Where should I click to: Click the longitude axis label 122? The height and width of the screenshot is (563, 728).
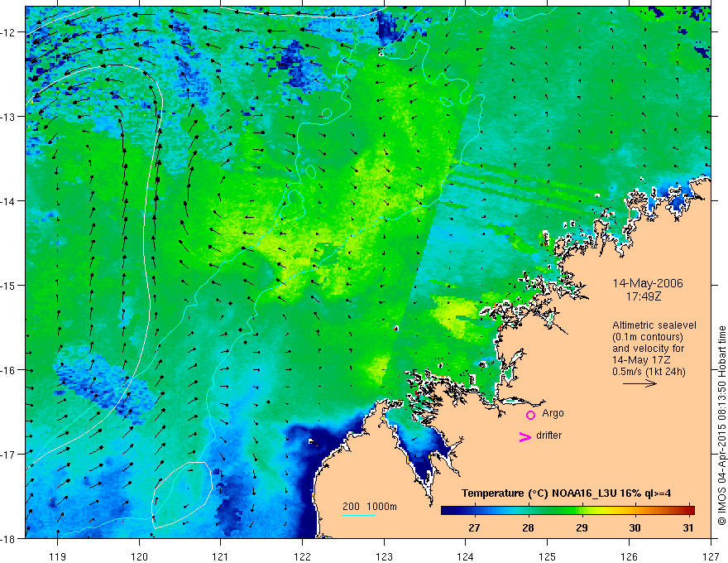pyautogui.click(x=302, y=556)
